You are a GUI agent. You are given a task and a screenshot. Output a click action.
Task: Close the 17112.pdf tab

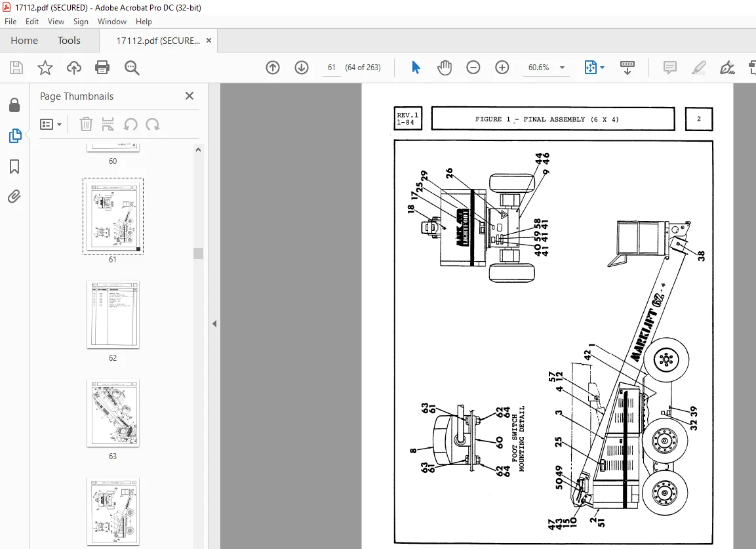tap(209, 41)
